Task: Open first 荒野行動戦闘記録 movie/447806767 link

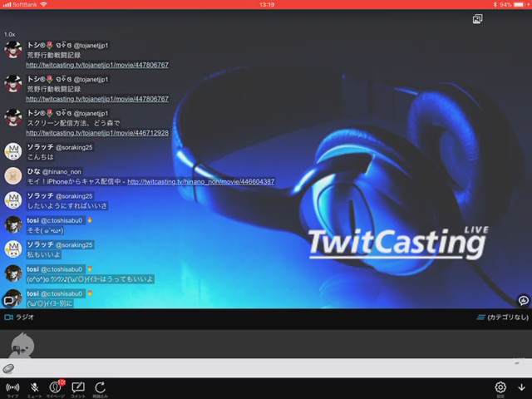Action: tap(97, 65)
